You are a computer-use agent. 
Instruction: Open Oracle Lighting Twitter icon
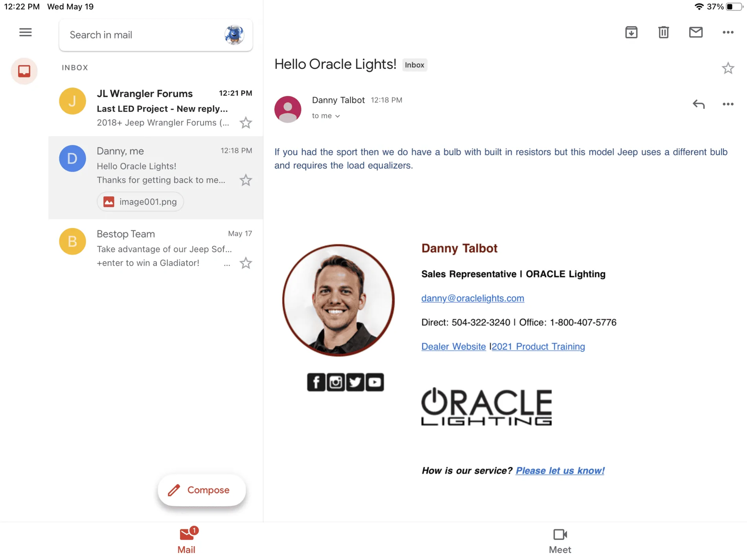click(x=355, y=382)
